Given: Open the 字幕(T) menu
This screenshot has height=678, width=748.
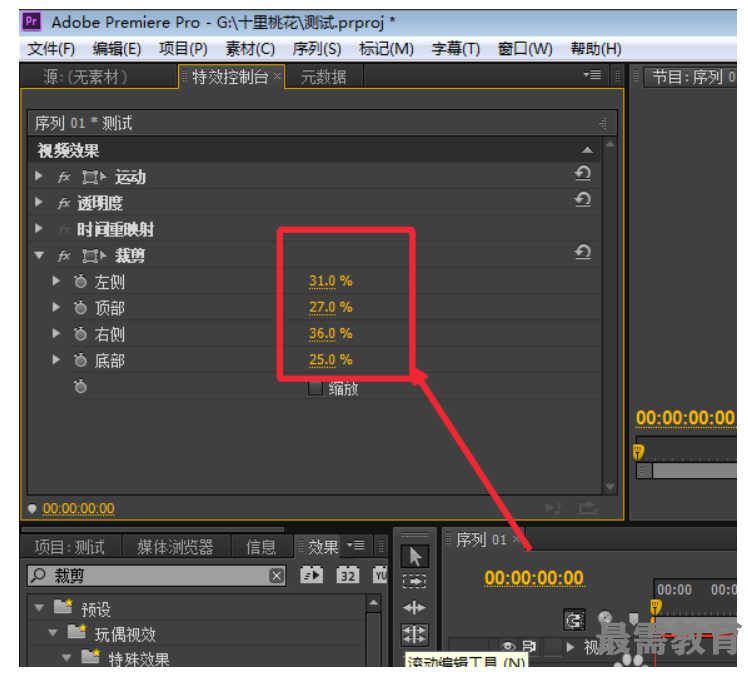Looking at the screenshot, I should 456,49.
